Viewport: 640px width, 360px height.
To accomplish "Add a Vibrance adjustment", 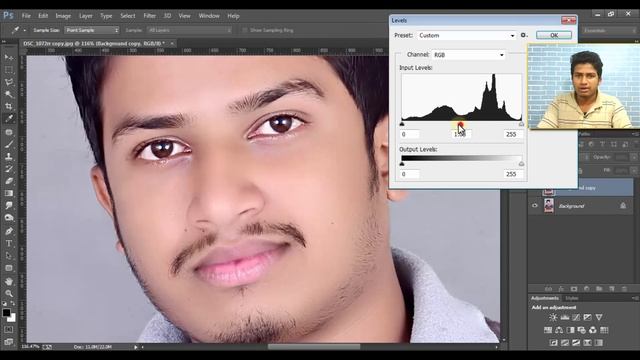I will (599, 317).
